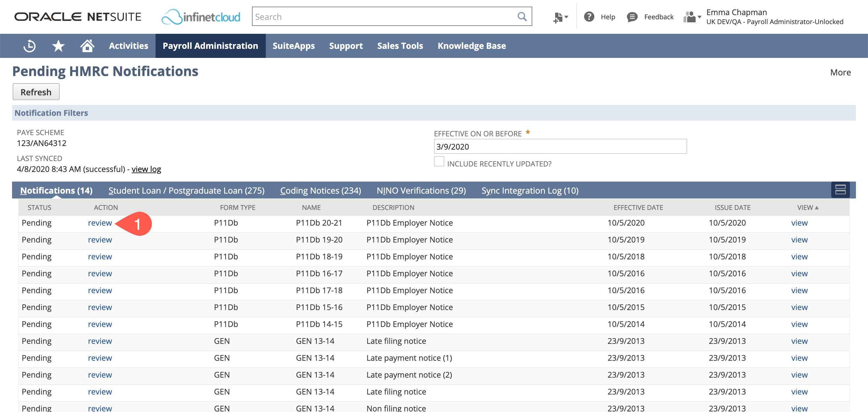The image size is (868, 412).
Task: Switch to the Coding Notices tab
Action: 320,190
